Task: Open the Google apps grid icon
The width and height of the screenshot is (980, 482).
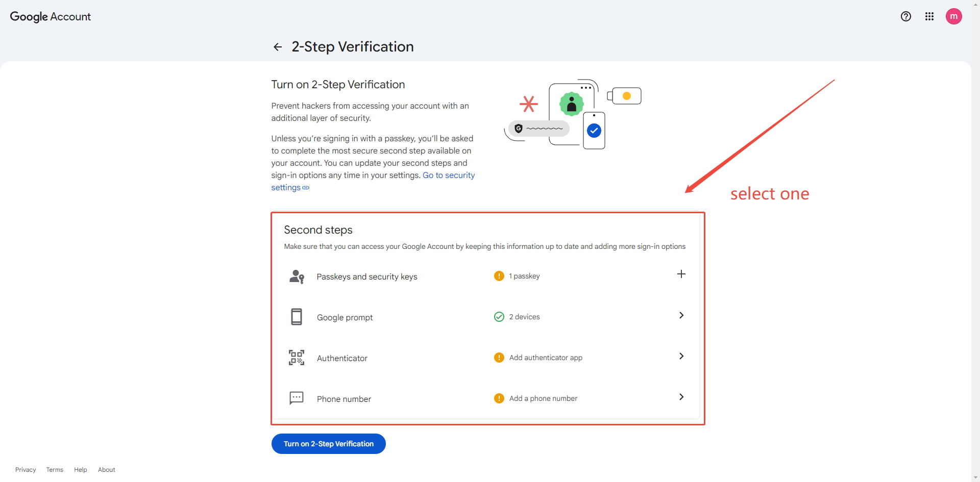Action: (929, 16)
